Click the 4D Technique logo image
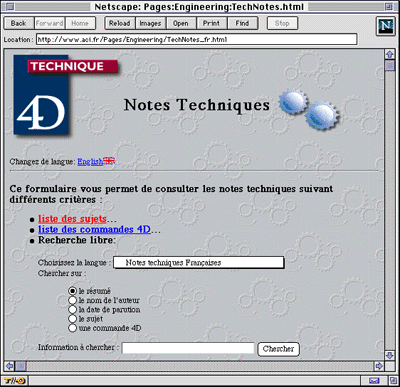This screenshot has height=387, width=400. [66, 95]
